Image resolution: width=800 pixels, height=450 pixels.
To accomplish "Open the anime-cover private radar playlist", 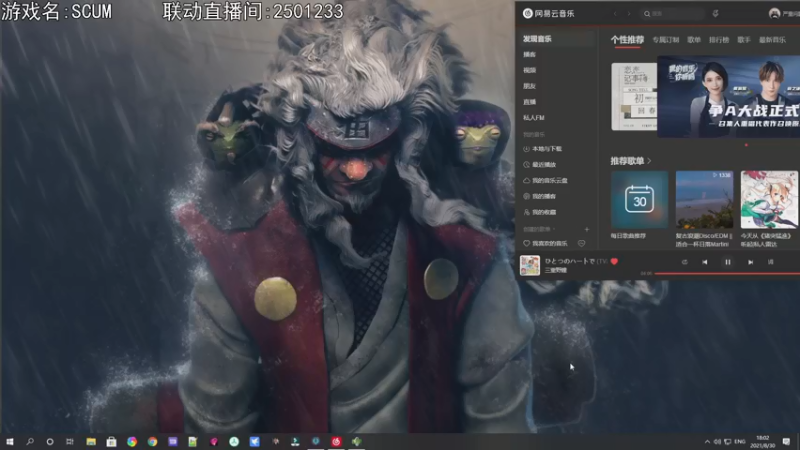I will 769,199.
